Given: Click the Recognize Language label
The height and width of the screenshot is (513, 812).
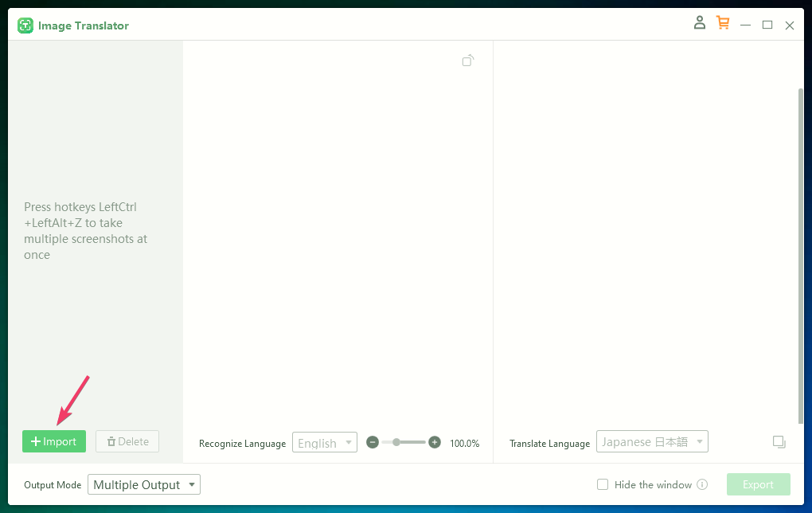Looking at the screenshot, I should click(x=242, y=444).
